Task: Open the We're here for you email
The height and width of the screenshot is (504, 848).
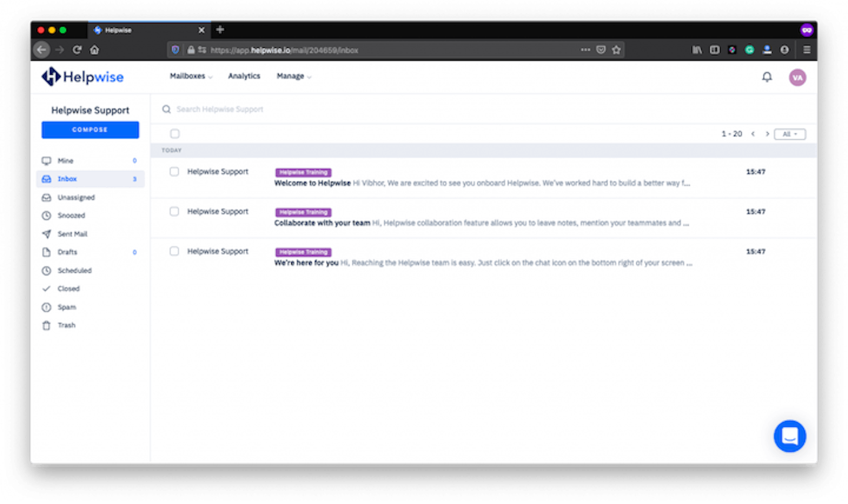Action: (483, 258)
